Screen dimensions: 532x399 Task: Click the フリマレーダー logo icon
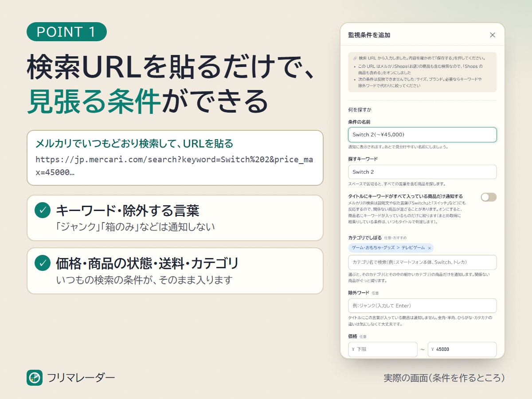tap(35, 378)
